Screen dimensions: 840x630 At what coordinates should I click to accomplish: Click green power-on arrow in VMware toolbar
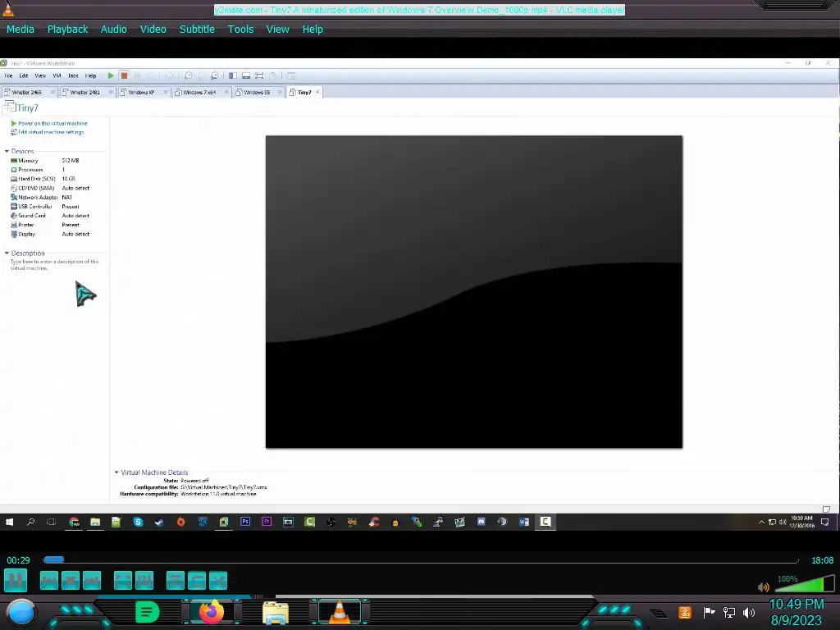(111, 76)
